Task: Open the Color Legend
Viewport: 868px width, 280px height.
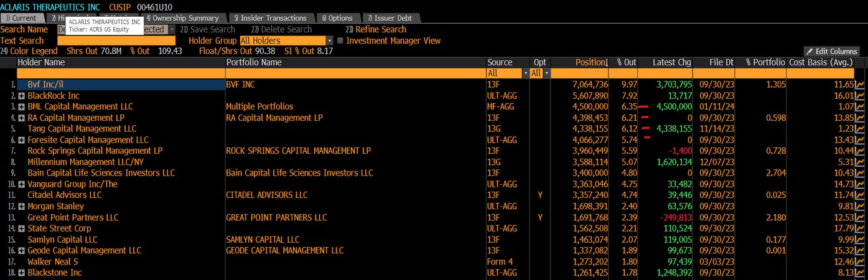Action: click(29, 51)
